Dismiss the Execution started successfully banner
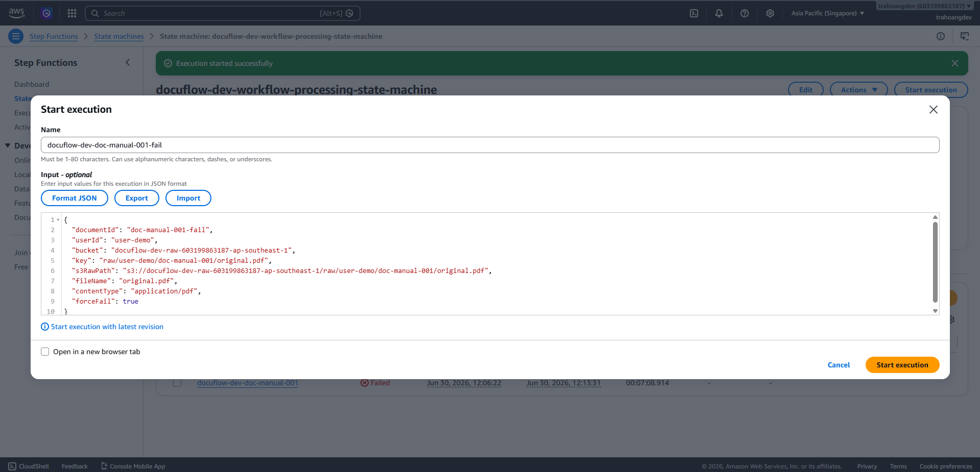Image resolution: width=980 pixels, height=472 pixels. click(x=955, y=63)
